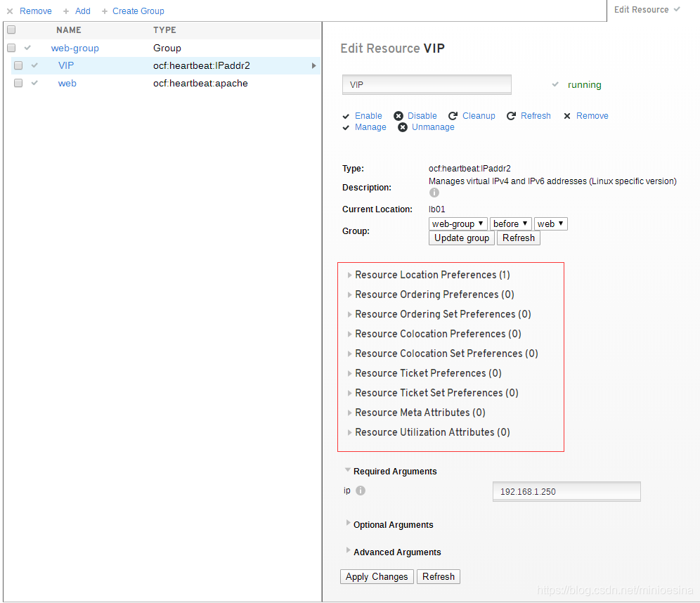Open the before position dropdown
700x603 pixels.
[510, 223]
